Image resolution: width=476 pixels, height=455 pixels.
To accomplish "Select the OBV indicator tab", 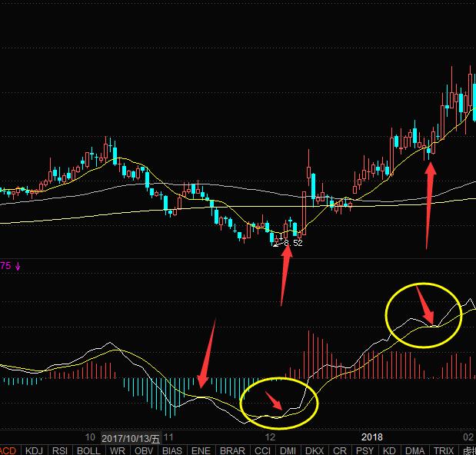I will (x=144, y=450).
